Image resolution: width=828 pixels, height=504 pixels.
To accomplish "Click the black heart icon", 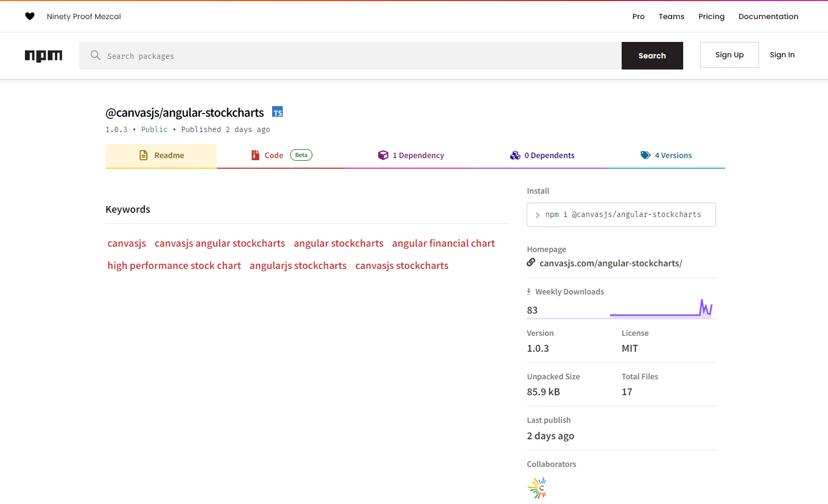I will point(30,16).
